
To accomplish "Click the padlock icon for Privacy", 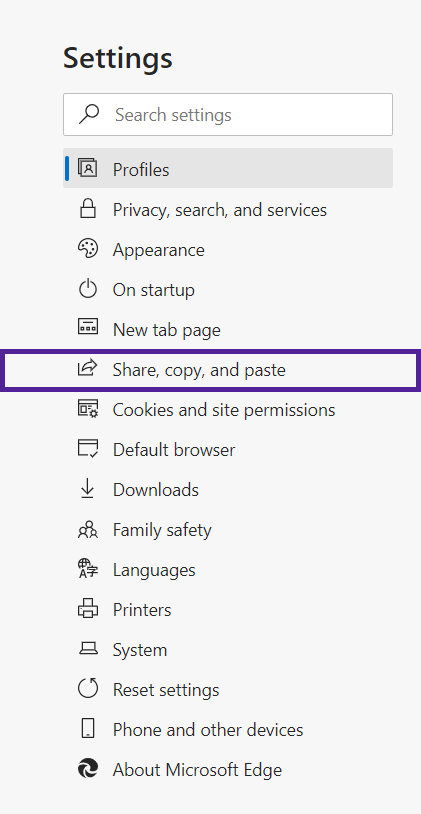I will pyautogui.click(x=88, y=209).
